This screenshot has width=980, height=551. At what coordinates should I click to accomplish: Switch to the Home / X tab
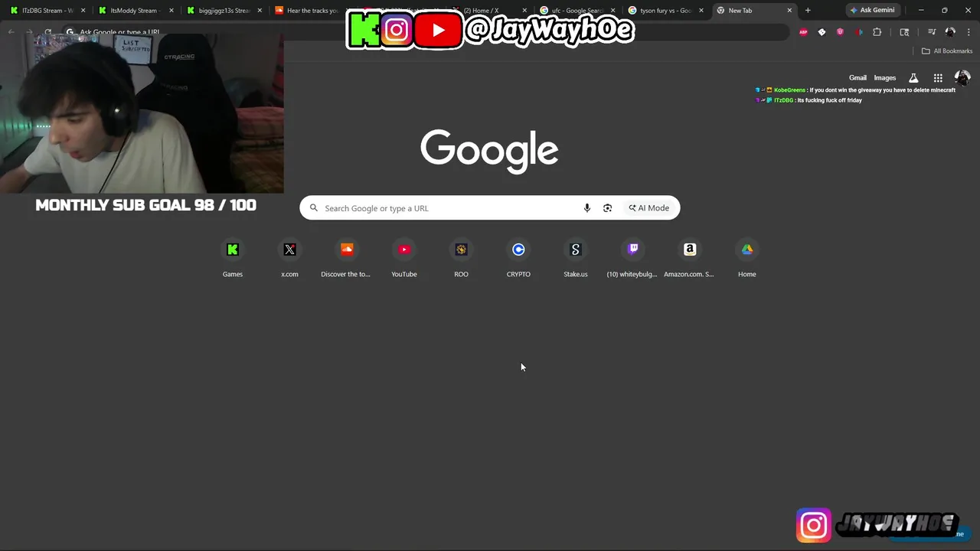(488, 11)
